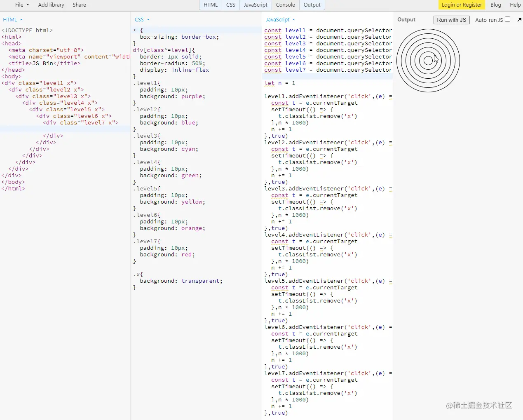Click the 'display: inline-flex' CSS line
Viewport: 523px width, 420px height.
tap(174, 70)
